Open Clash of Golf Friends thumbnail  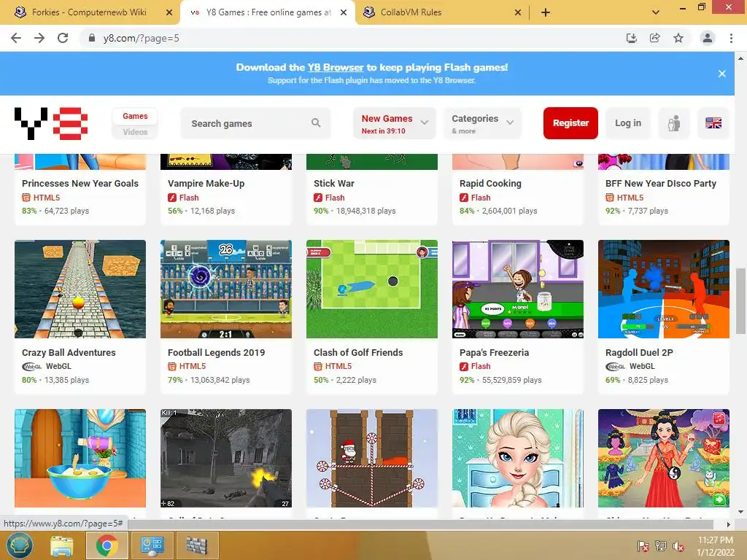pos(371,289)
